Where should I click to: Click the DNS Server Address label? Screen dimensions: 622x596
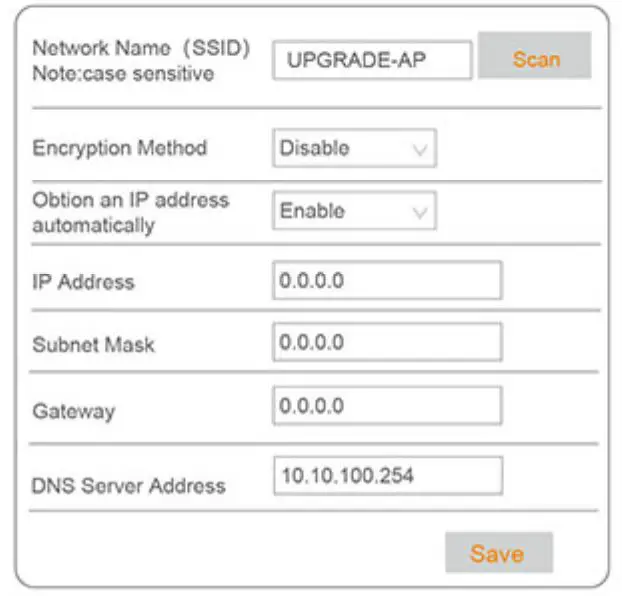tap(129, 486)
